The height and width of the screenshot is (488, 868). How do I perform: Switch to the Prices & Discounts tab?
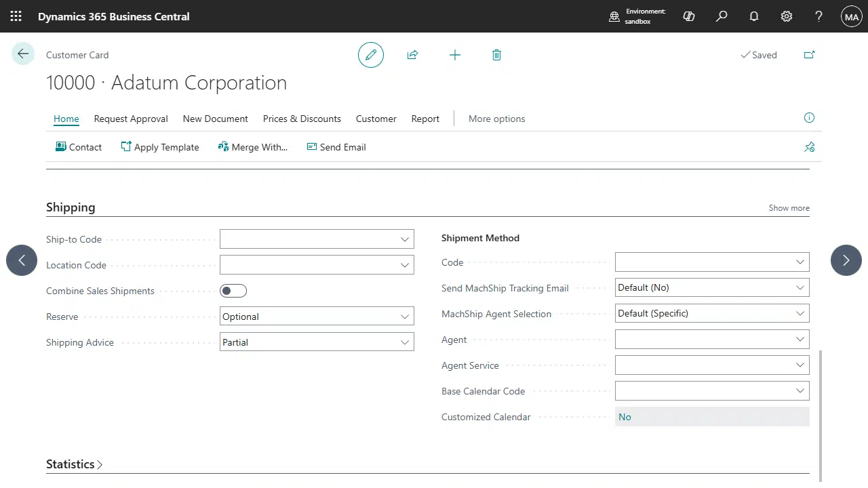(302, 119)
